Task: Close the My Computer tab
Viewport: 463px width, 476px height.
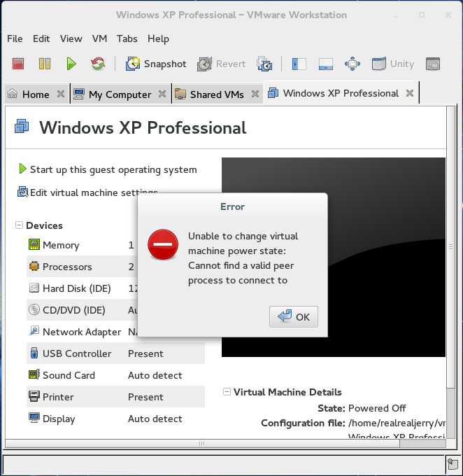Action: pos(162,94)
